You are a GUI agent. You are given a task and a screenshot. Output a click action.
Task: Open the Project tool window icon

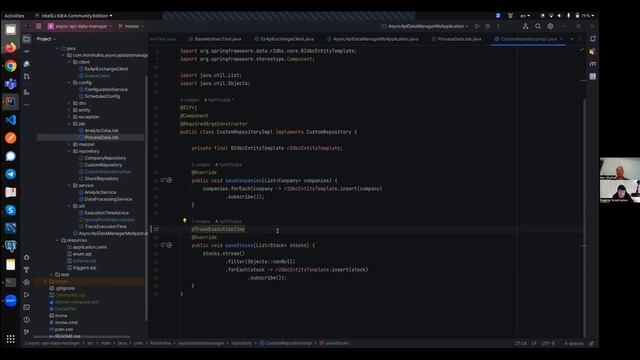pyautogui.click(x=27, y=39)
